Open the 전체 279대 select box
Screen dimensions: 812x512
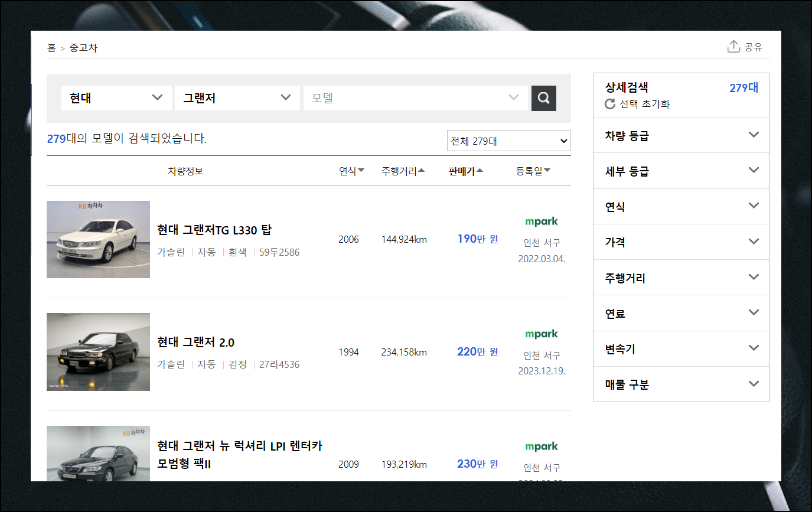(x=509, y=141)
